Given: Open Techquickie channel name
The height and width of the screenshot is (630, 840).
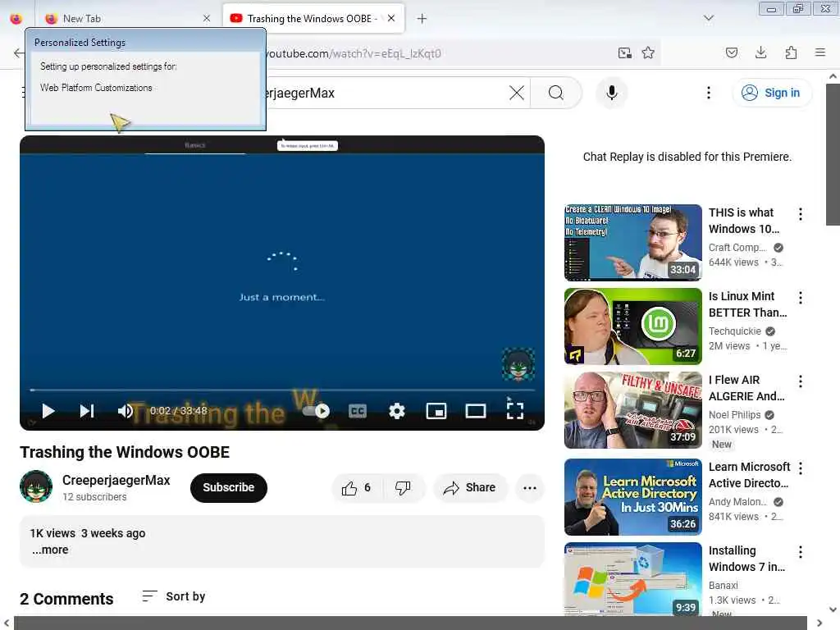Looking at the screenshot, I should [734, 331].
